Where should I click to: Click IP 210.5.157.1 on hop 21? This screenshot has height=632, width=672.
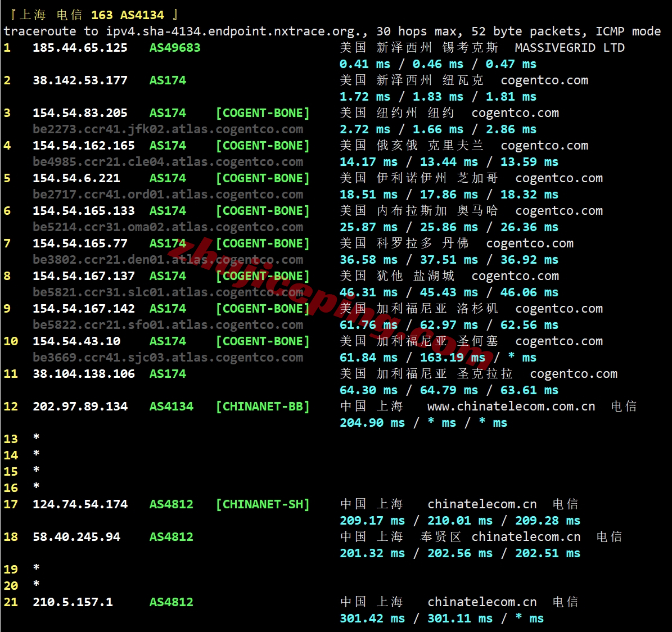(x=73, y=602)
